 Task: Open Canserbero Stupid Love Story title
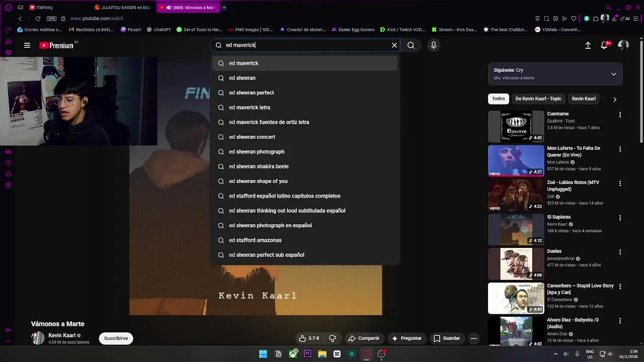[x=580, y=289]
